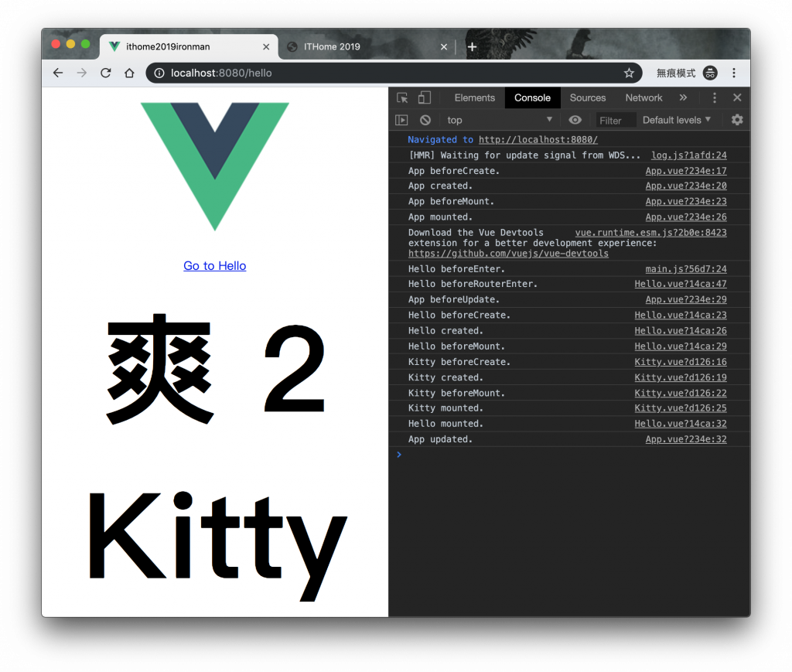Open App.vue?234e:23 source link
The height and width of the screenshot is (672, 792).
686,202
